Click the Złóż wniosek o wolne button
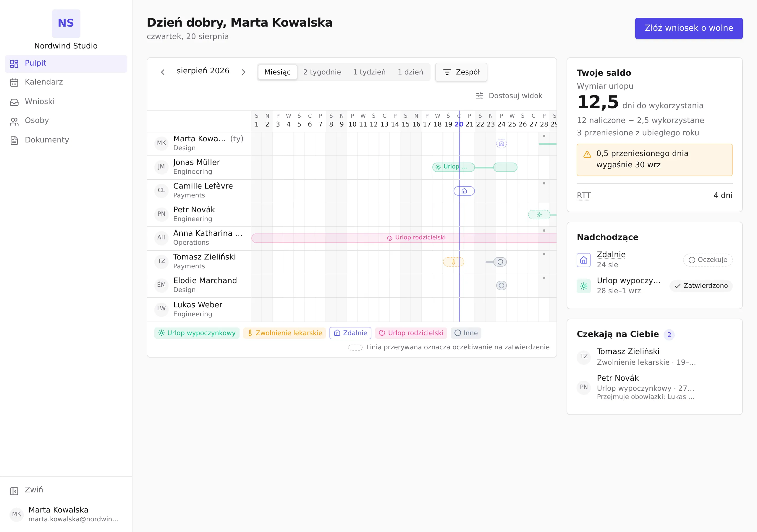 (x=689, y=28)
